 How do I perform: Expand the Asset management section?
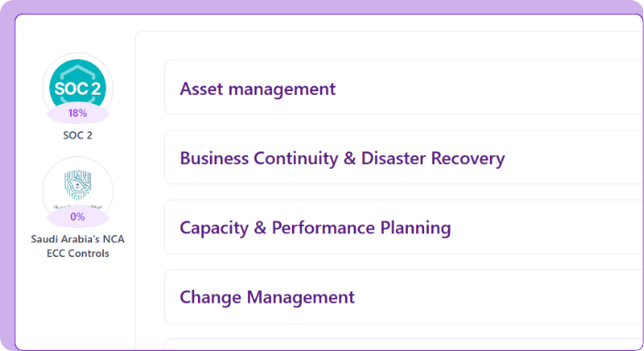coord(404,88)
